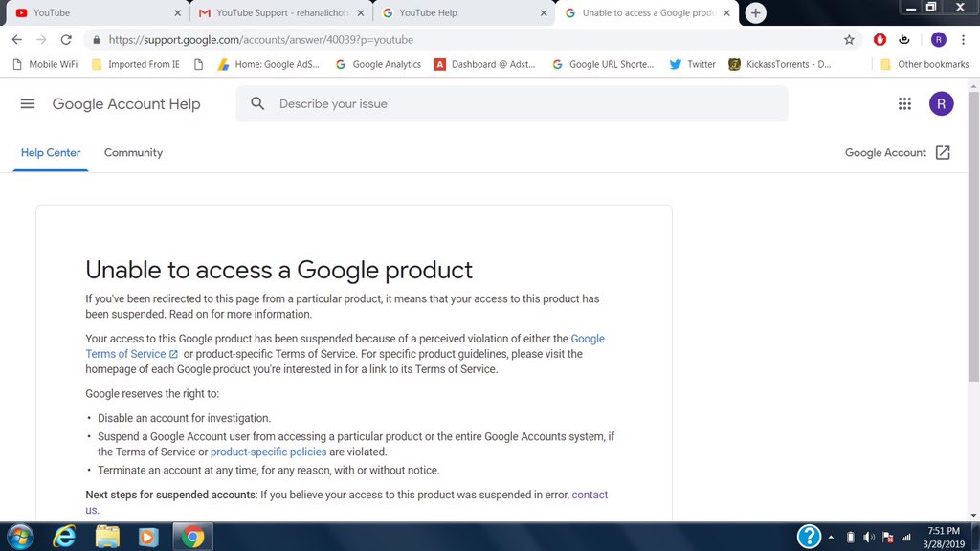Click Chrome icon in the taskbar
The width and height of the screenshot is (980, 551).
tap(192, 537)
